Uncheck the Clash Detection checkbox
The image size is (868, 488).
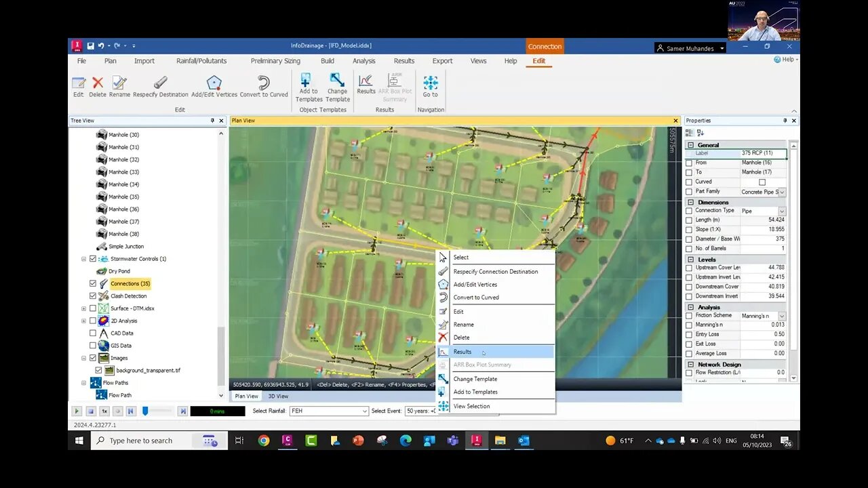point(93,296)
